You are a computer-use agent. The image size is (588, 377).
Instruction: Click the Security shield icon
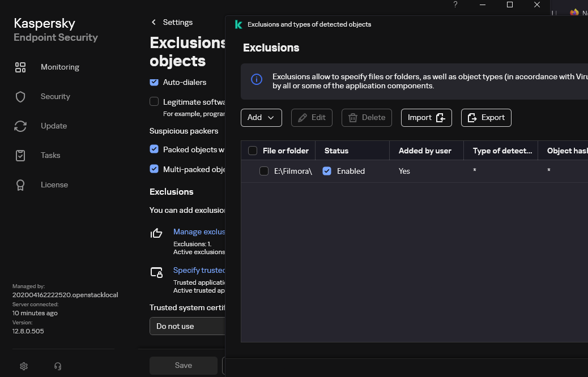(20, 97)
